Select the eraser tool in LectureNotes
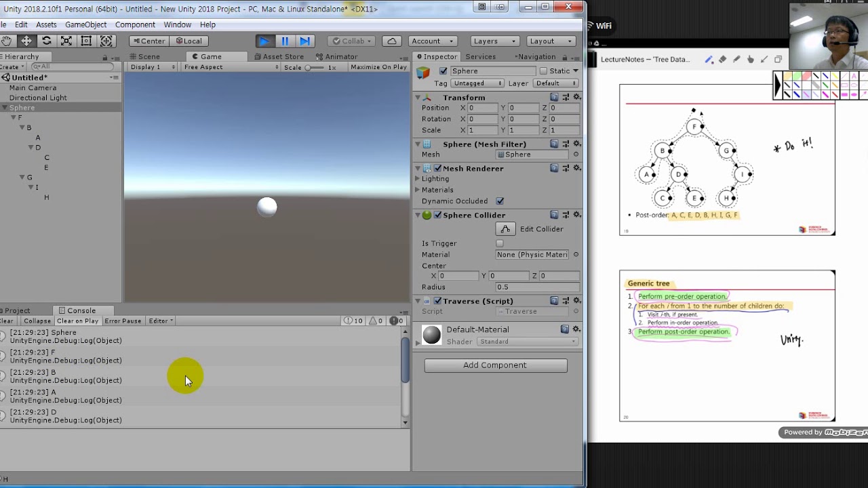Viewport: 868px width, 488px height. coord(723,60)
